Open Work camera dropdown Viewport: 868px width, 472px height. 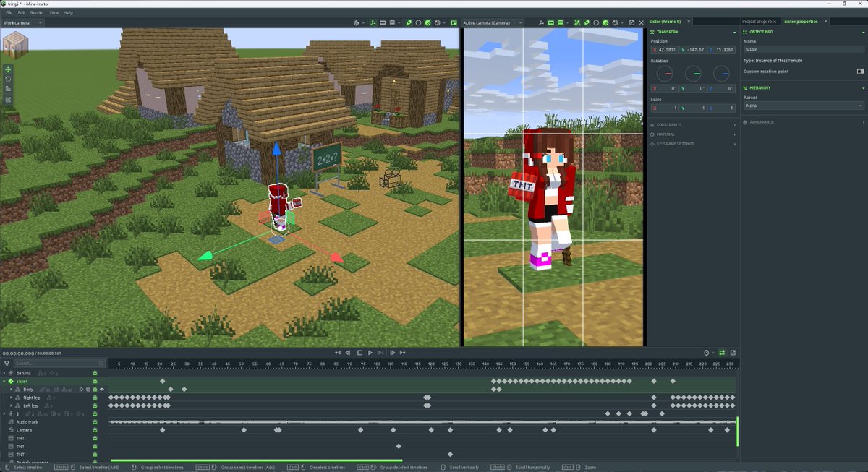pos(23,22)
